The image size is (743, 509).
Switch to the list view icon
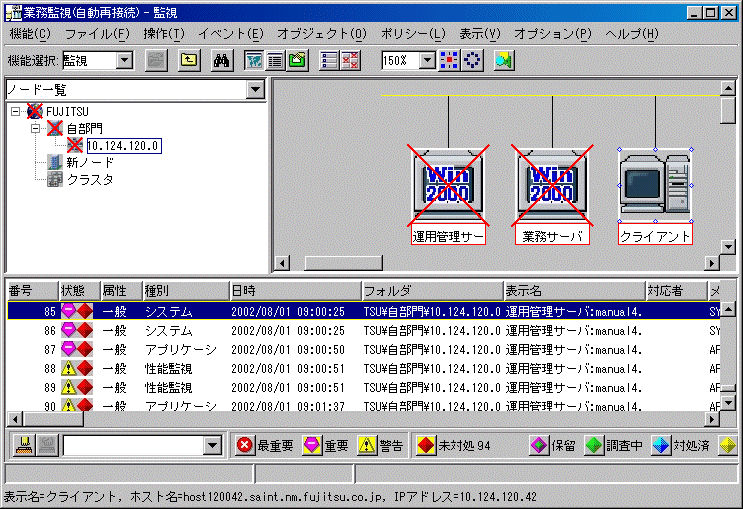tap(276, 61)
